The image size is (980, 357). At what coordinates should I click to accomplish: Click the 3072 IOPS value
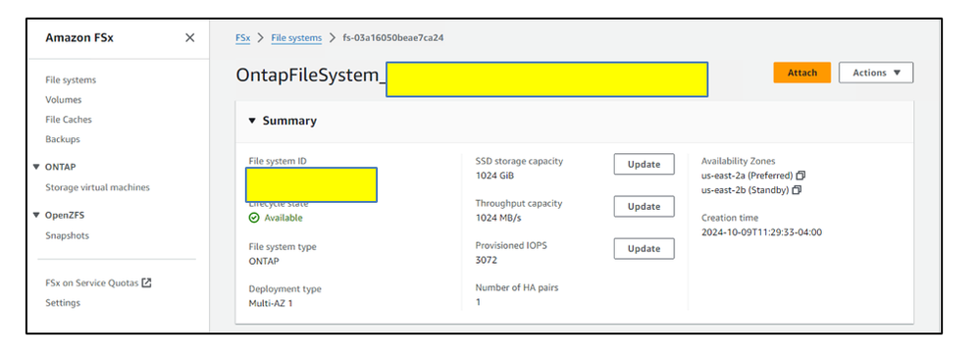click(486, 260)
